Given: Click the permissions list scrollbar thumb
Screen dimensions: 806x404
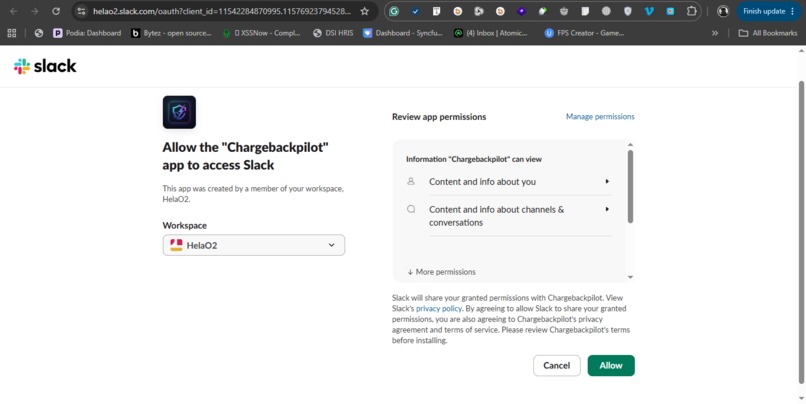Looking at the screenshot, I should click(x=630, y=187).
